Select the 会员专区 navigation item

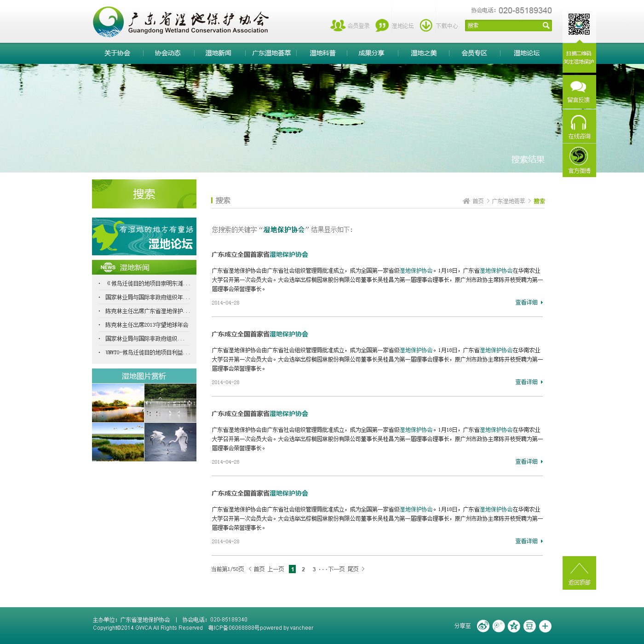coord(474,53)
